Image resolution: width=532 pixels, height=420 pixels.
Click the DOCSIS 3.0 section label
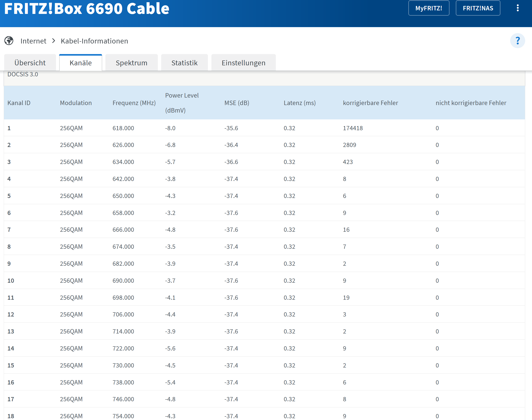click(22, 74)
